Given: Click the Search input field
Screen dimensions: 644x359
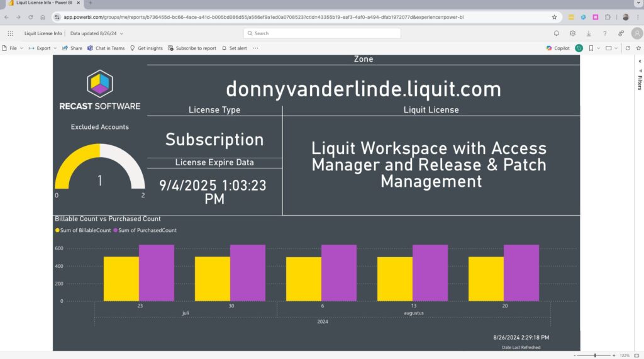Looking at the screenshot, I should 322,33.
